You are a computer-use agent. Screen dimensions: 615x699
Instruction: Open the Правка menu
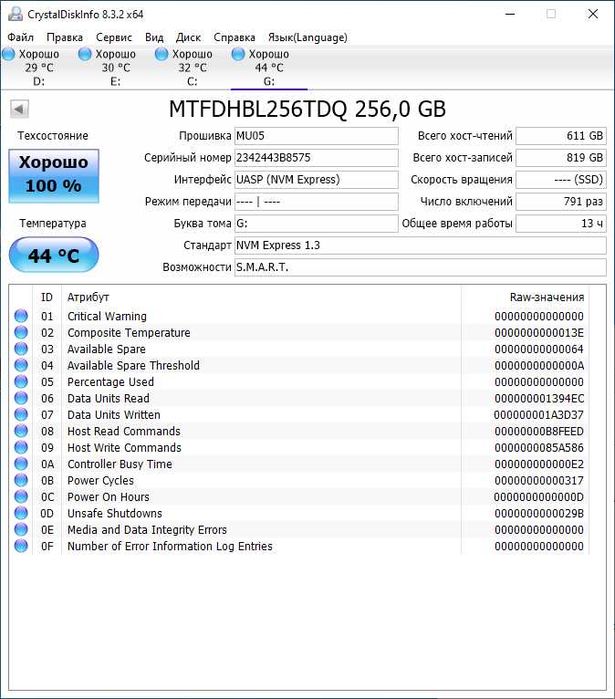click(65, 37)
